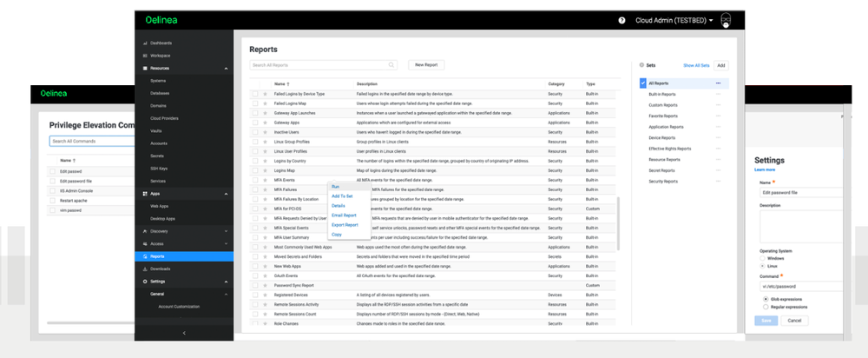Image resolution: width=868 pixels, height=358 pixels.
Task: Select Details in the context menu
Action: 339,206
